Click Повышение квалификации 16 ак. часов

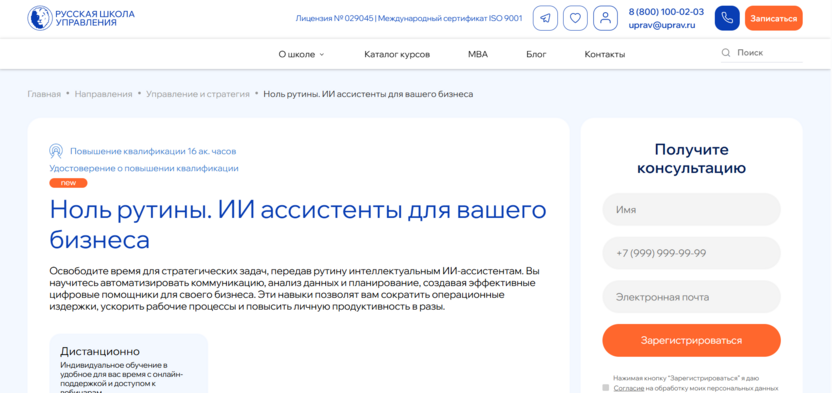coord(153,151)
